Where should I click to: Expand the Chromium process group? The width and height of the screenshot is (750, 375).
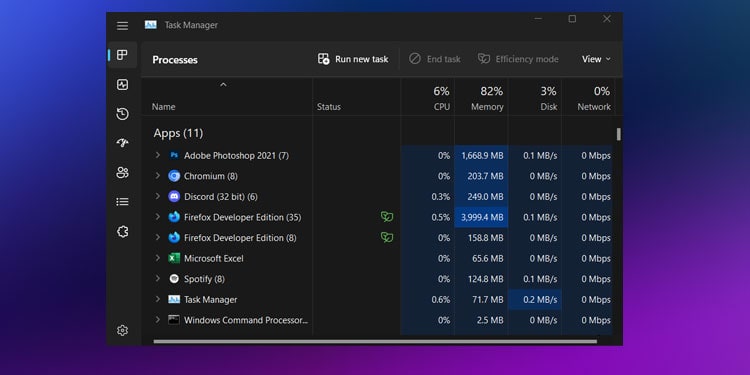coord(158,176)
